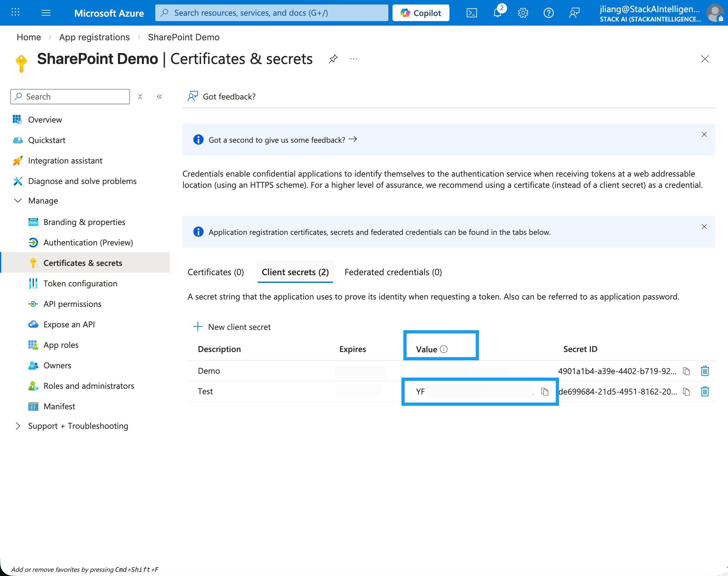Click the help question mark icon

tap(548, 13)
